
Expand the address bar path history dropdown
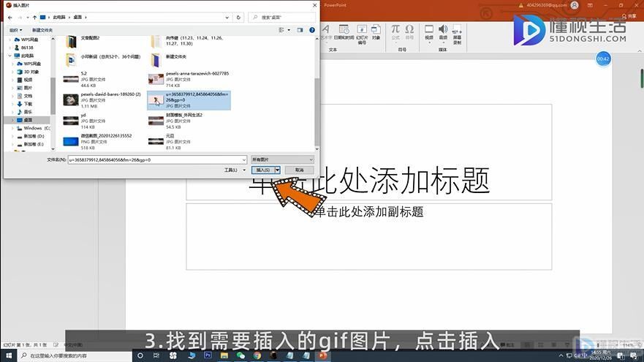tap(227, 18)
